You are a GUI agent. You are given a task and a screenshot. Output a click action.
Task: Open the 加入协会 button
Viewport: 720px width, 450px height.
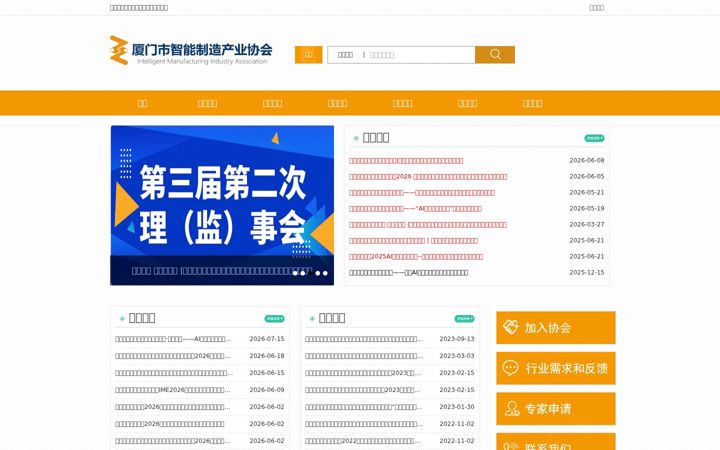pyautogui.click(x=556, y=327)
